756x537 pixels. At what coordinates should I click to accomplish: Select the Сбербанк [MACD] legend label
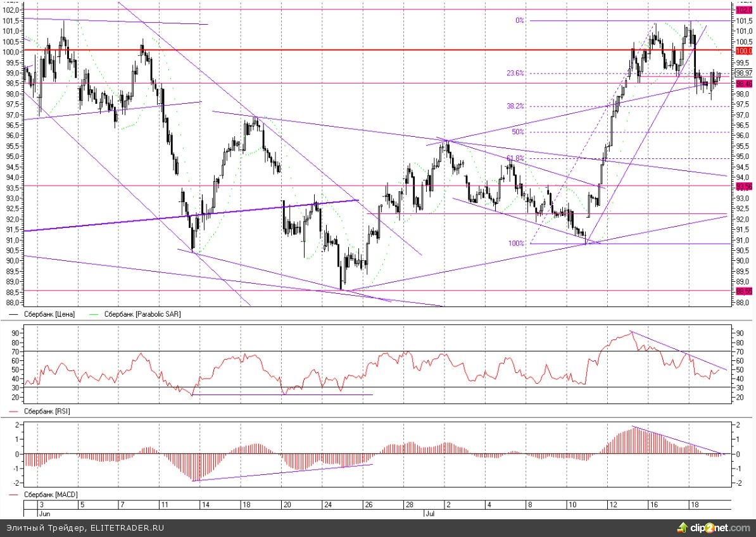(51, 494)
